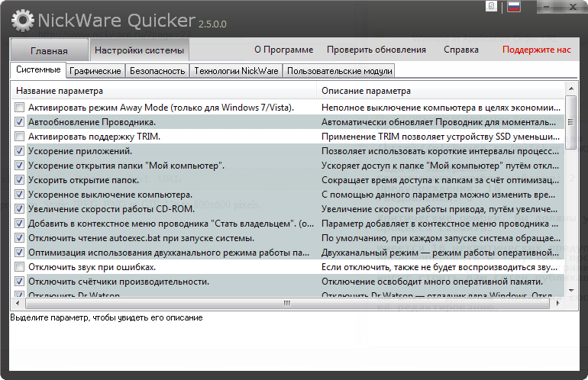
Task: Sort by Название параметра column header
Action: pyautogui.click(x=164, y=91)
